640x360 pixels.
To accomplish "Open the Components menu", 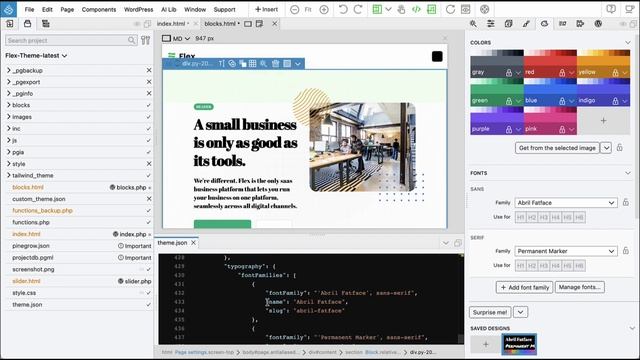I will (x=99, y=9).
